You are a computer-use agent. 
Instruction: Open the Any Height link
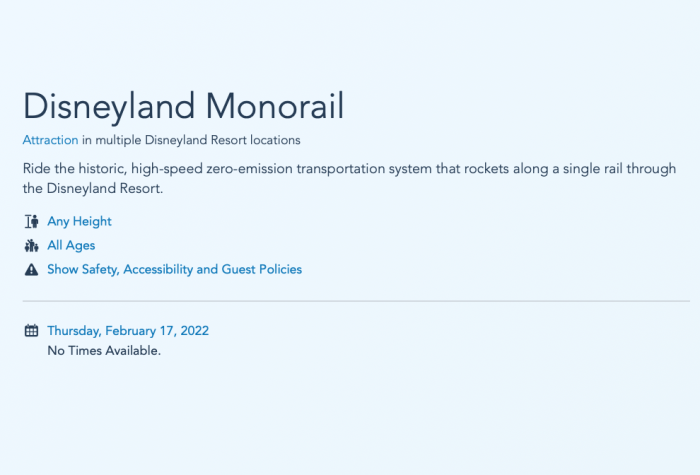tap(79, 221)
